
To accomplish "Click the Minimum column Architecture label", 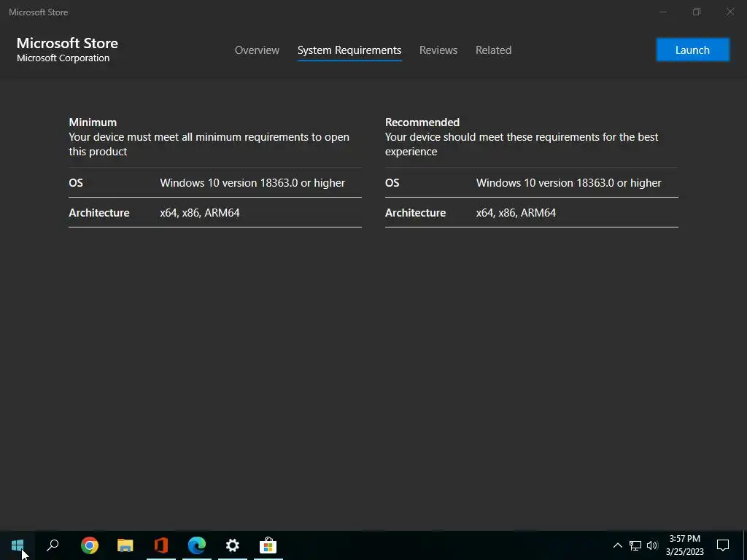I will tap(99, 213).
